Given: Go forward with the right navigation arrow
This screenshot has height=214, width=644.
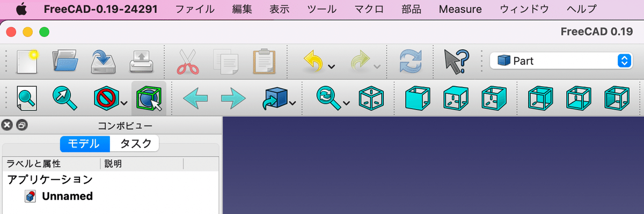Looking at the screenshot, I should (x=233, y=99).
